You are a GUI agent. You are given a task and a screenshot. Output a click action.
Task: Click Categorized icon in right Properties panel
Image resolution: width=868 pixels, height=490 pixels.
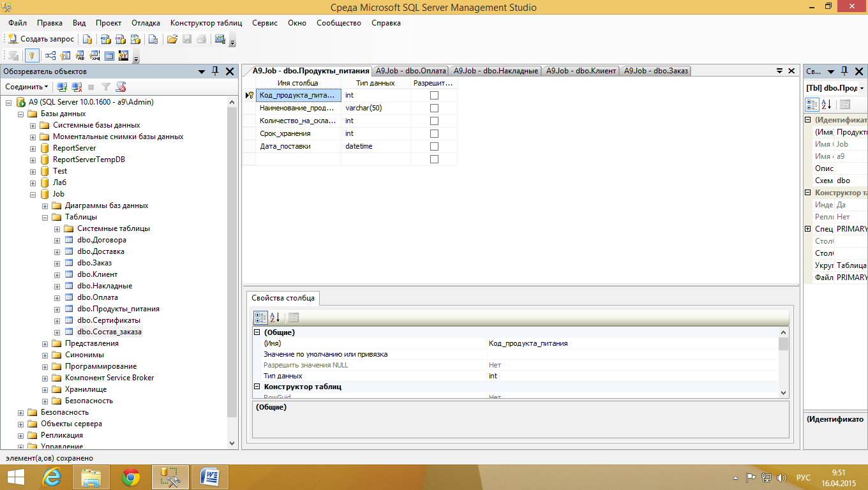812,105
